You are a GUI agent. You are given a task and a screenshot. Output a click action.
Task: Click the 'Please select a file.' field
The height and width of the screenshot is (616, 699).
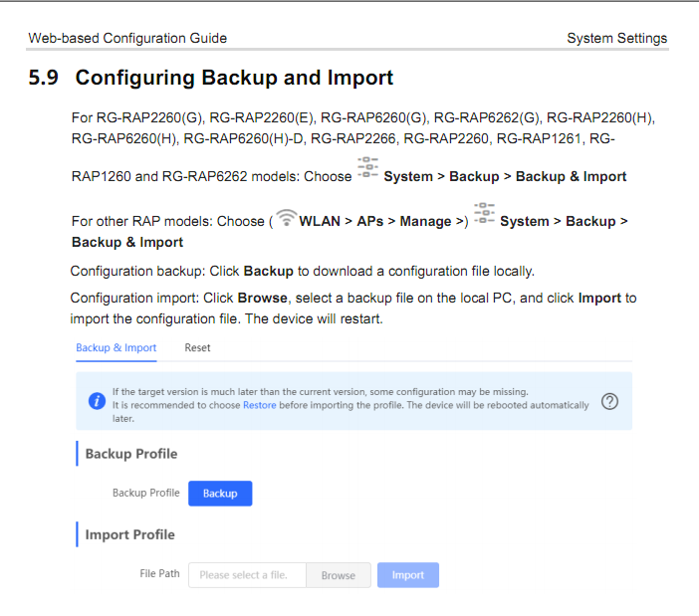pyautogui.click(x=247, y=575)
